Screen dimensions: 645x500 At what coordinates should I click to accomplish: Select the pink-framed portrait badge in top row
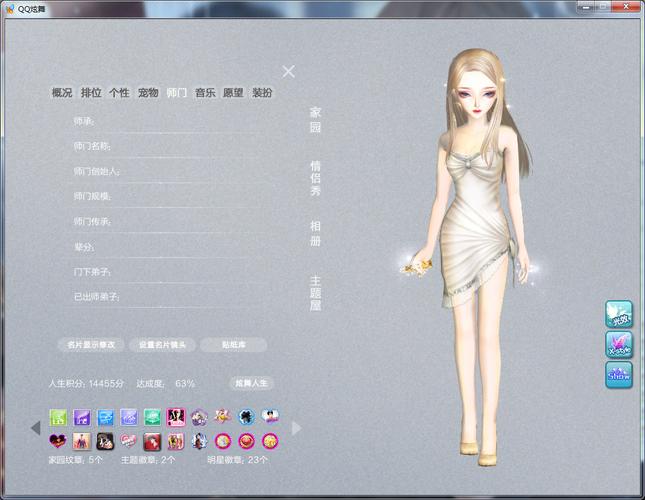click(176, 417)
